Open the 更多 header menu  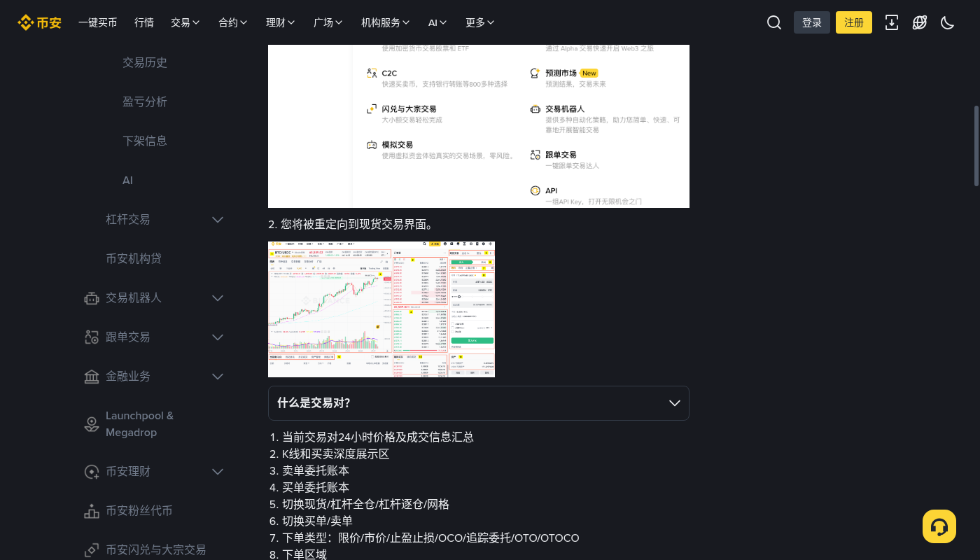click(x=479, y=22)
